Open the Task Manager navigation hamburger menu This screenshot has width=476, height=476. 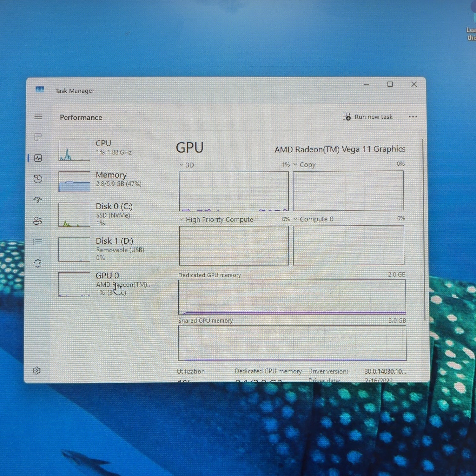(x=38, y=117)
